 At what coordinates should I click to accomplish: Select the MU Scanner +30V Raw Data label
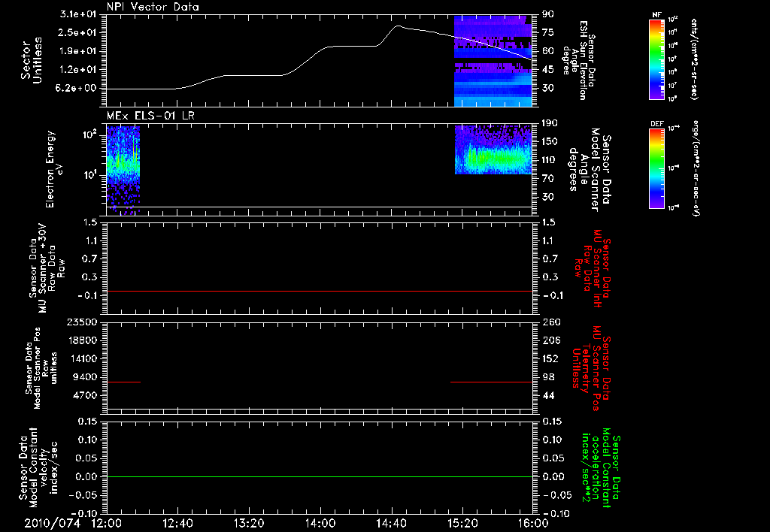pos(47,268)
